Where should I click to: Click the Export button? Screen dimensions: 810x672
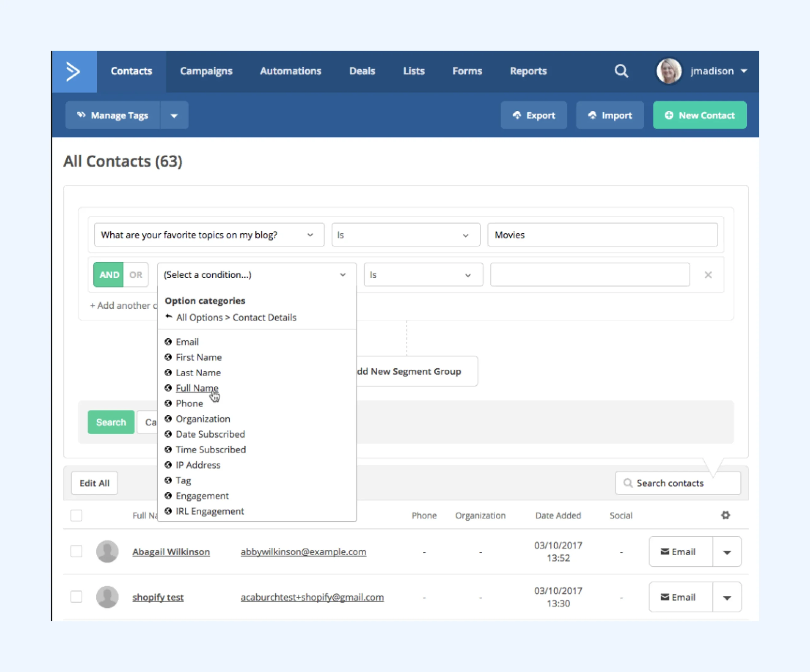tap(534, 115)
